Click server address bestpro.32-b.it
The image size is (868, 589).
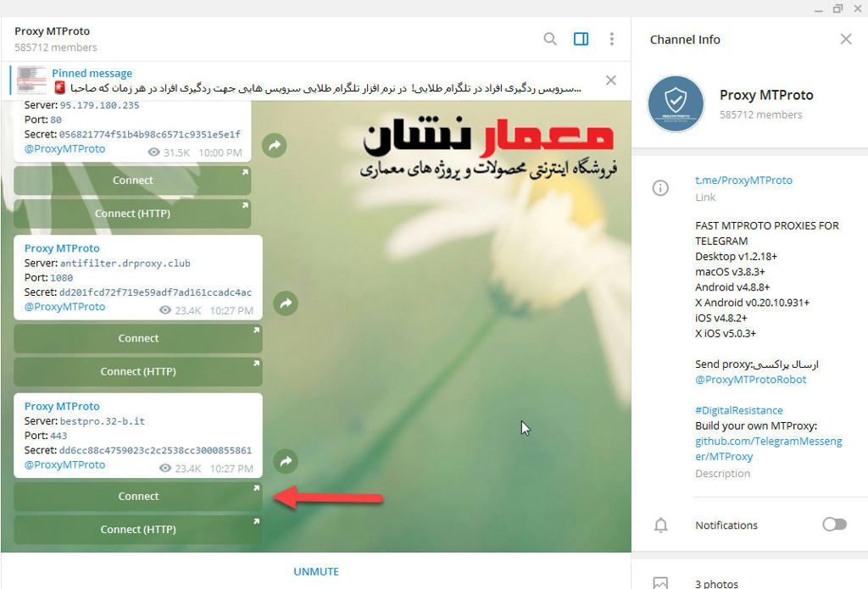pos(103,421)
